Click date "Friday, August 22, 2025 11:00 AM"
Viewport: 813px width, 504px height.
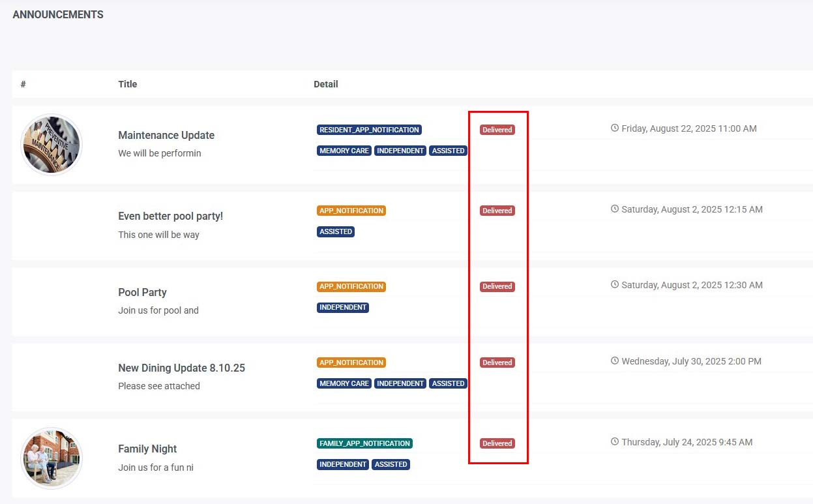tap(689, 128)
